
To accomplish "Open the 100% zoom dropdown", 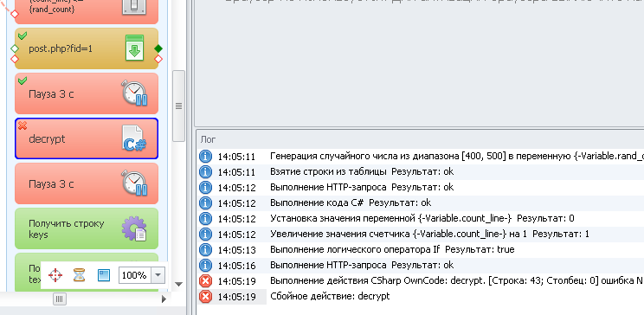I will pos(158,275).
